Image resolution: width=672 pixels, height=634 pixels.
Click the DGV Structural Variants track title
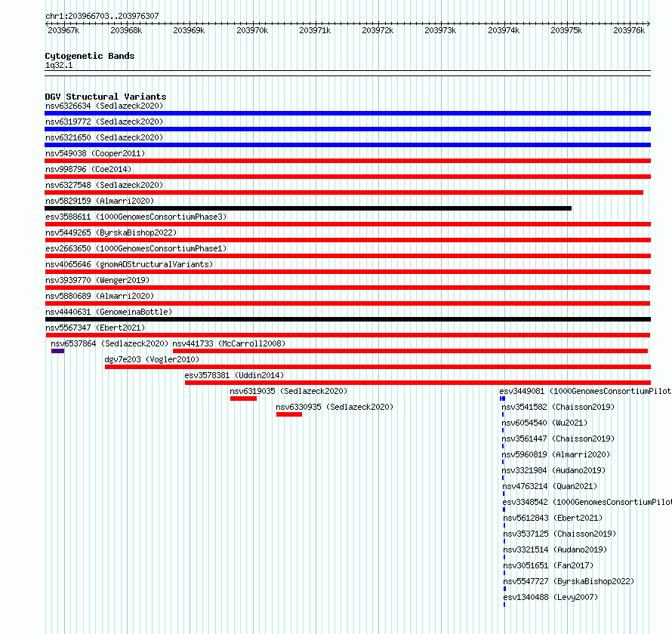pyautogui.click(x=106, y=97)
